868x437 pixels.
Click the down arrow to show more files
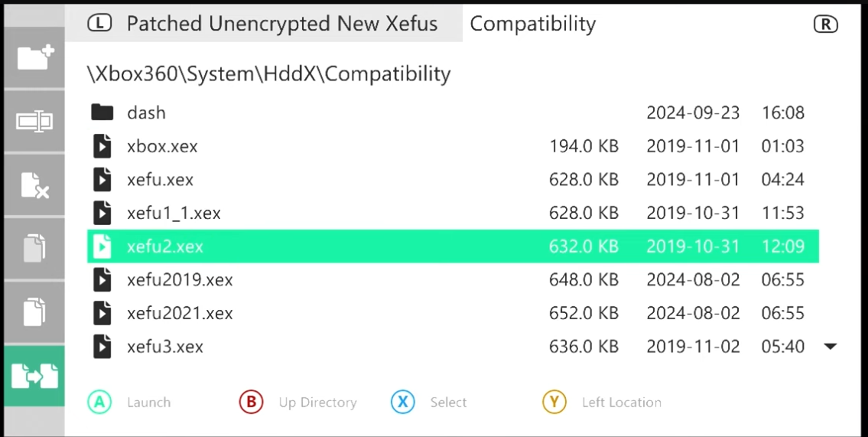(830, 347)
